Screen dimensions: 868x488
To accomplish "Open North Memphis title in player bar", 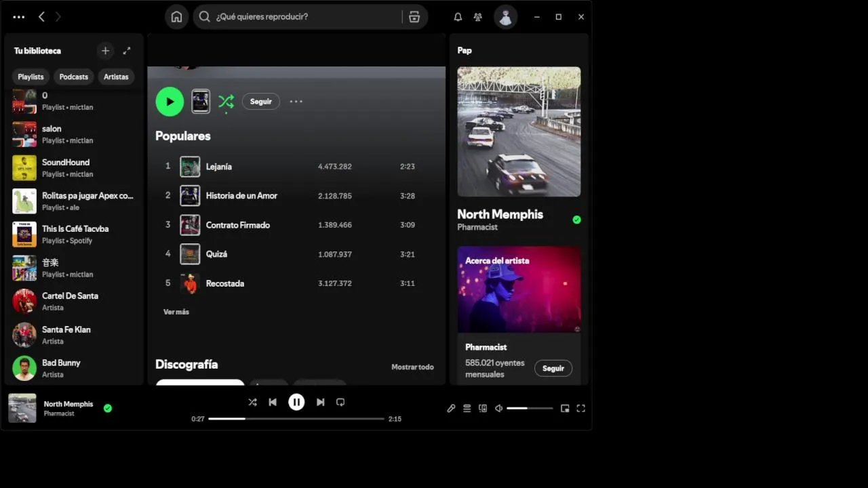I will coord(68,404).
